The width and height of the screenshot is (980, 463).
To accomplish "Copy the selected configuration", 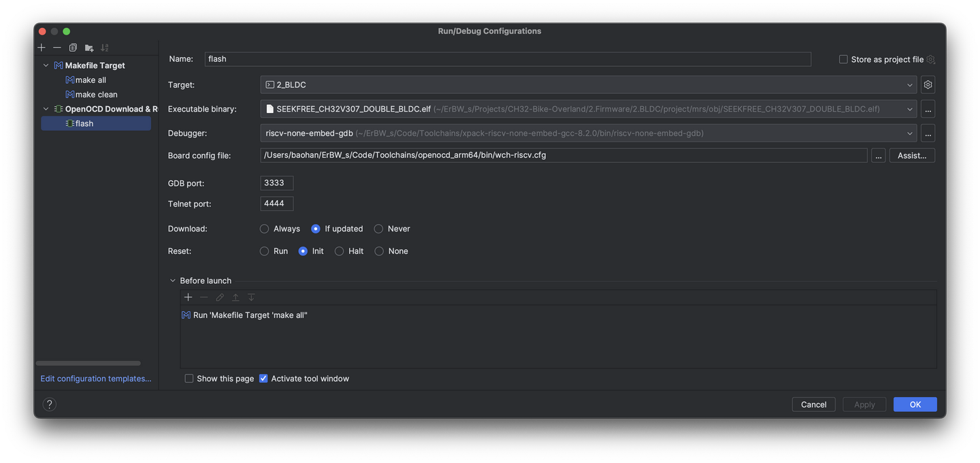I will [x=73, y=47].
